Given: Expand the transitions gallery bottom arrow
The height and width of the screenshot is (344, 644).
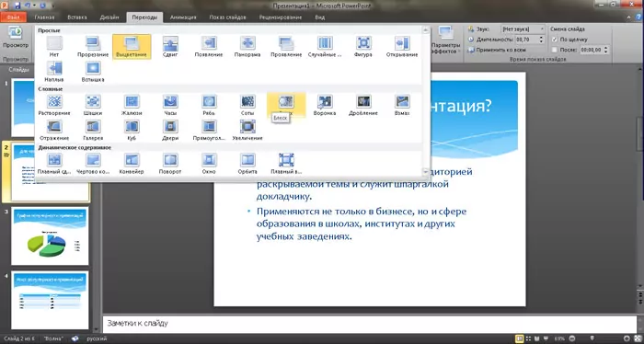Looking at the screenshot, I should 426,172.
